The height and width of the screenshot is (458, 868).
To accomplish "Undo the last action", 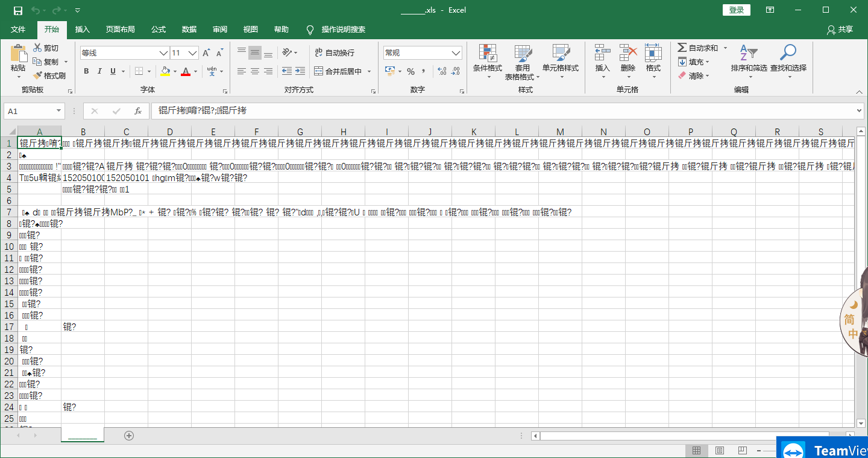I will [x=36, y=10].
